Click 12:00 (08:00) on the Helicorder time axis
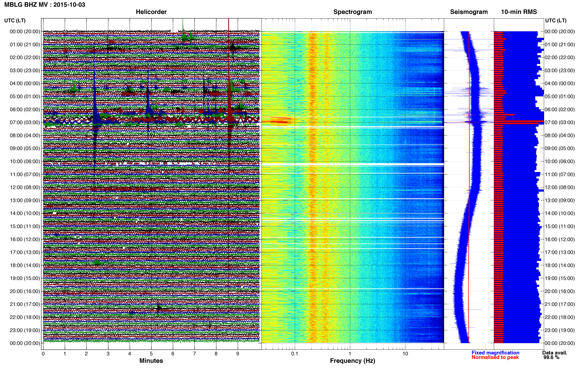This screenshot has height=368, width=588. [25, 187]
